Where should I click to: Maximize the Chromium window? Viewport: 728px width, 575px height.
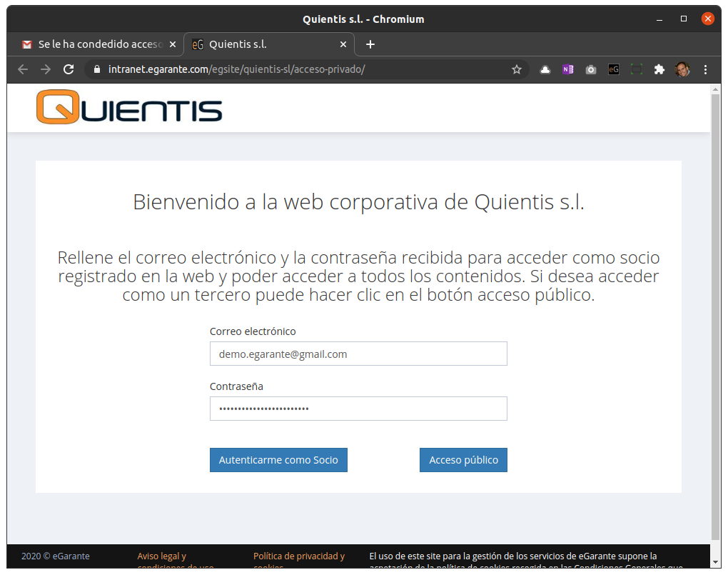tap(684, 19)
